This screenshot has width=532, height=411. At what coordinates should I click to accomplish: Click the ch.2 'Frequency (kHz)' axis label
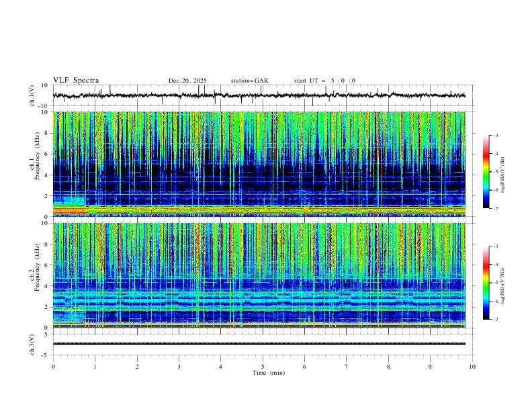[38, 267]
